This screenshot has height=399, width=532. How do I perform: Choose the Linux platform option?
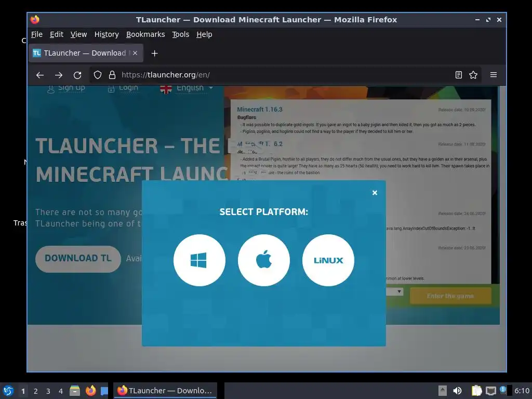[x=328, y=260]
